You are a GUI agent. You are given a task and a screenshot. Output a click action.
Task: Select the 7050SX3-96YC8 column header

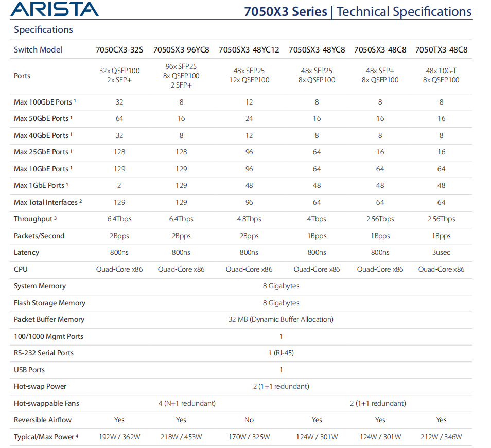(x=181, y=50)
